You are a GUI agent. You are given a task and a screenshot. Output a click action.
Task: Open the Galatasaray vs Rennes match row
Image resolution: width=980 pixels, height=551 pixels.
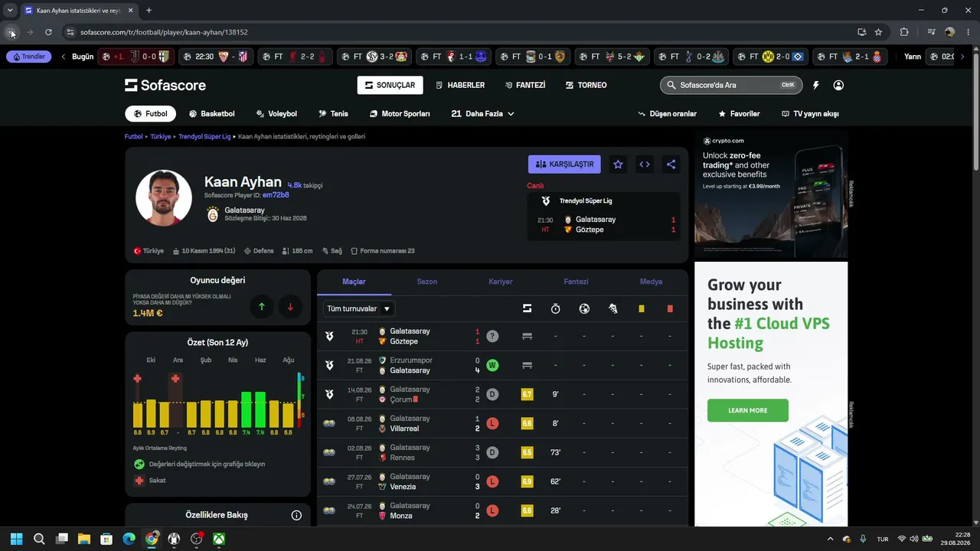(502, 453)
